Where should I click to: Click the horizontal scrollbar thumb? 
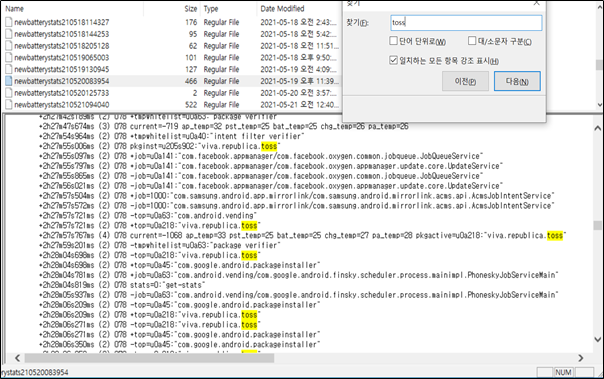(149, 358)
